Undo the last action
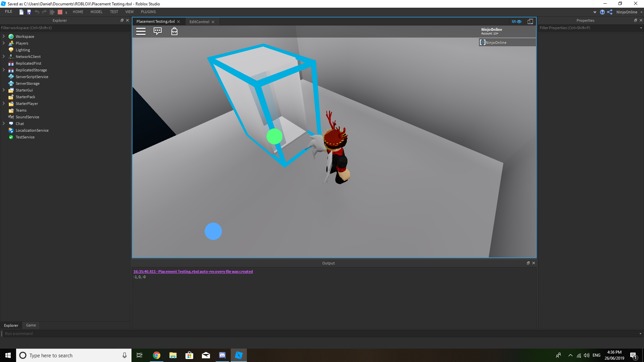The image size is (644, 362). 37,12
